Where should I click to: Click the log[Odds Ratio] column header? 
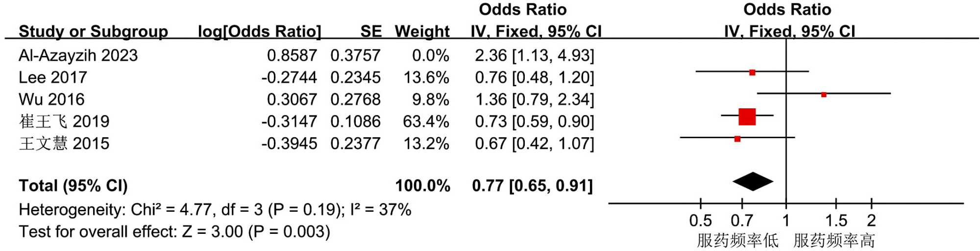259,31
